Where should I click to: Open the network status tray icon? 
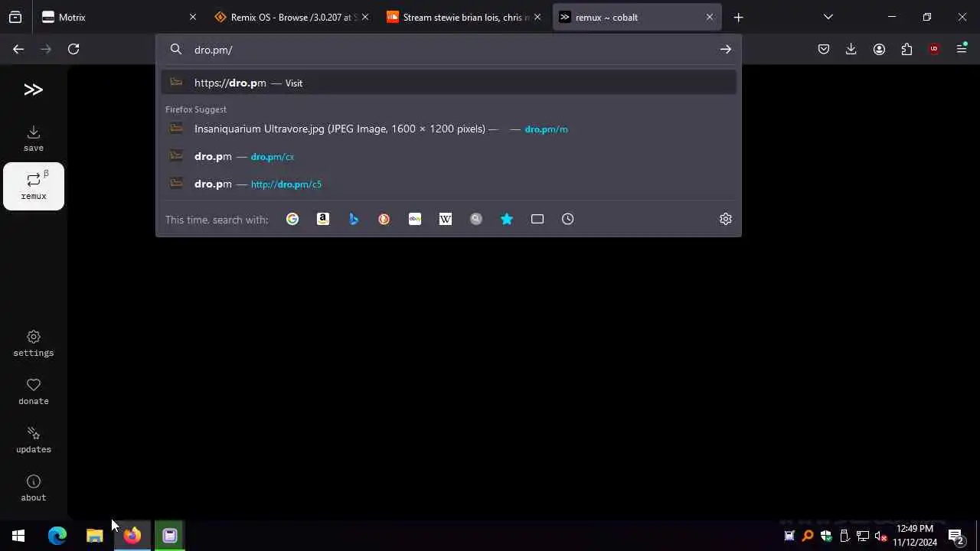(x=863, y=536)
